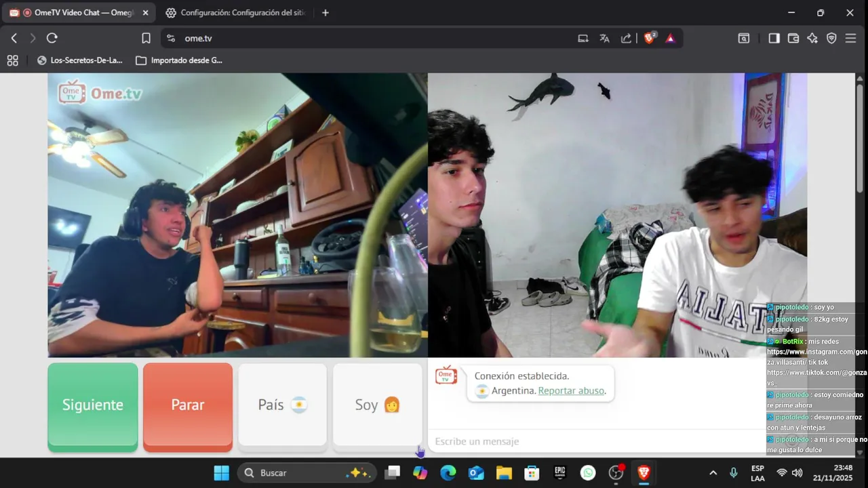Open OBS Studio from the taskbar
The image size is (868, 488).
616,473
